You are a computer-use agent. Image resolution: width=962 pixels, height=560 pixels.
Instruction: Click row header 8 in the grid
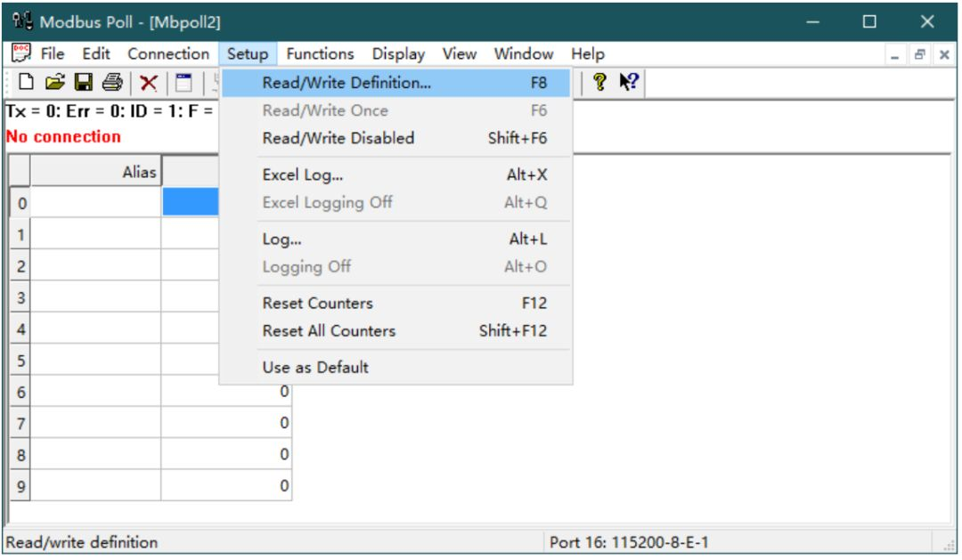[x=20, y=455]
